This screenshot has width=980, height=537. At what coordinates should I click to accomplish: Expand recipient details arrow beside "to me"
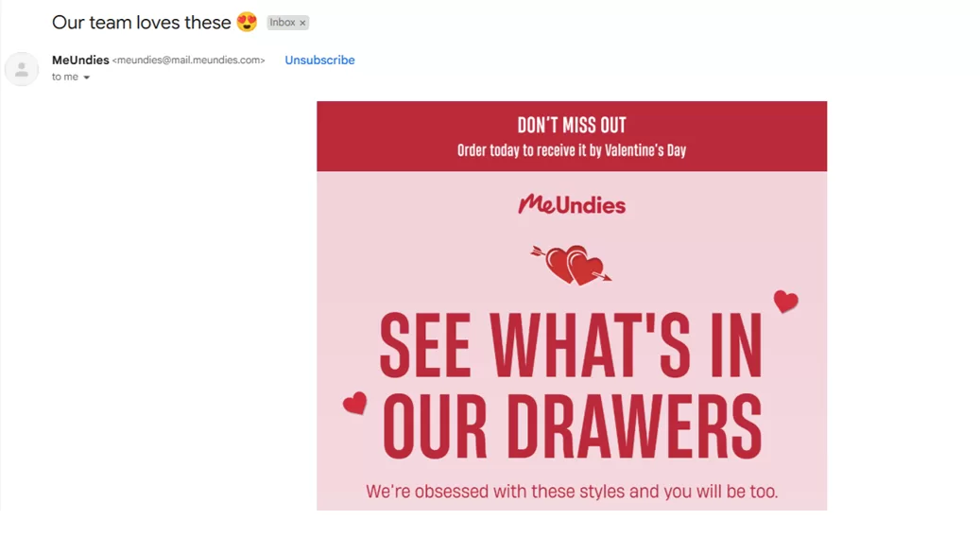(x=87, y=78)
